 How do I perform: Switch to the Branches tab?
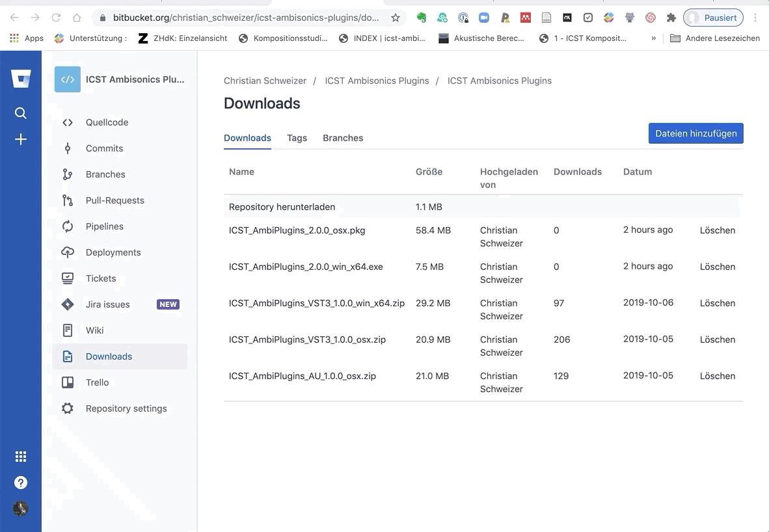point(343,138)
